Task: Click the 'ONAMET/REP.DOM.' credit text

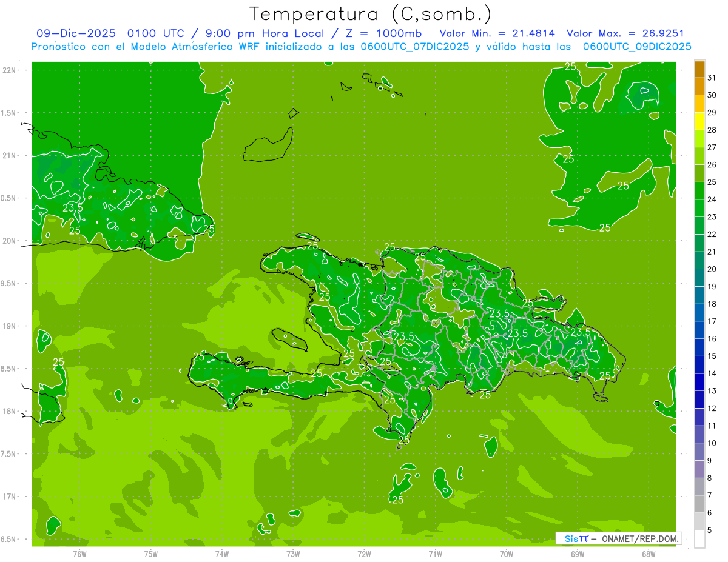Action: tap(639, 538)
